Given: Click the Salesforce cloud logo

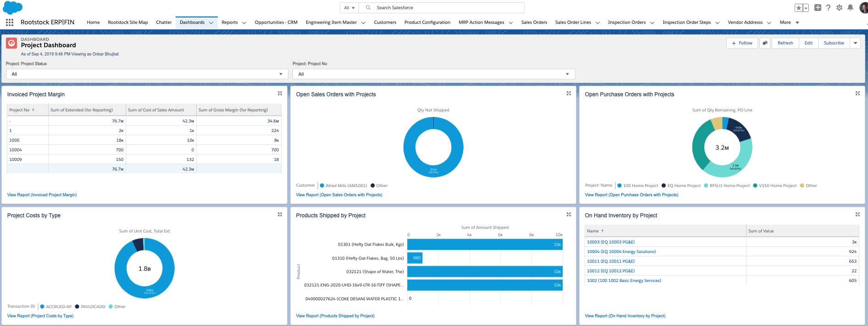Looking at the screenshot, I should (12, 7).
